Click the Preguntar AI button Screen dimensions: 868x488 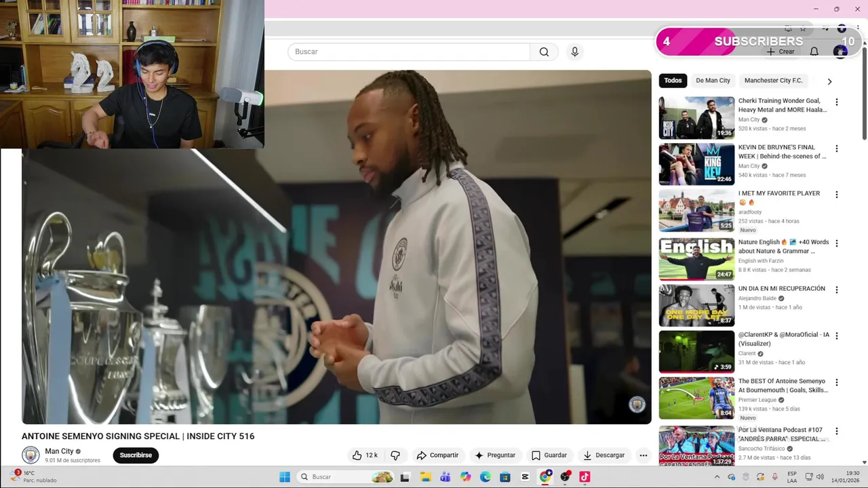pyautogui.click(x=495, y=455)
